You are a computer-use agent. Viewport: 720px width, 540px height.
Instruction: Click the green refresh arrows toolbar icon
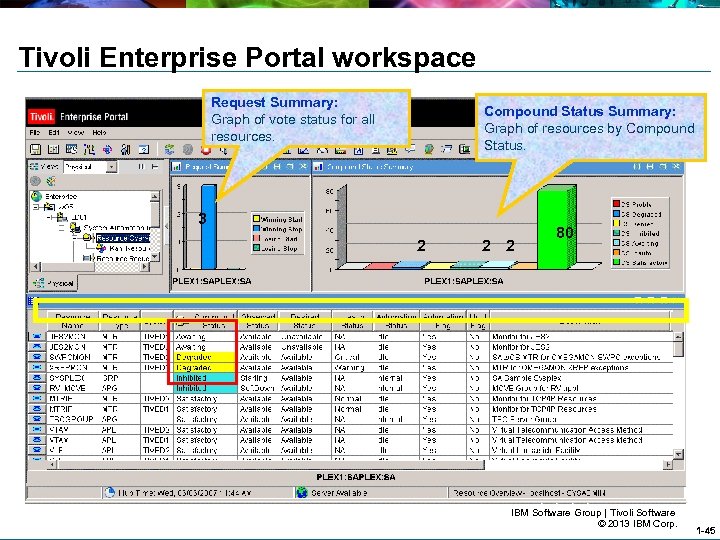tap(169, 149)
